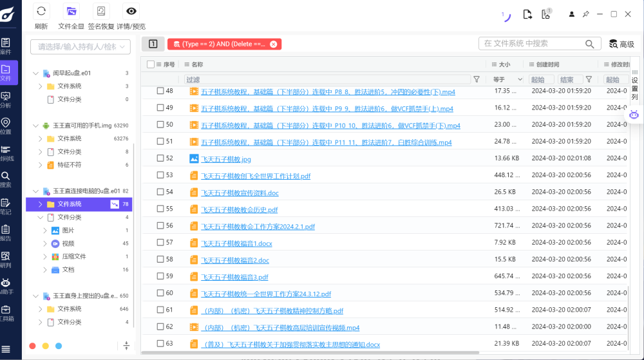Open file 飞天五子棋教.jpg link
Viewport: 644px width, 360px height.
coord(225,158)
